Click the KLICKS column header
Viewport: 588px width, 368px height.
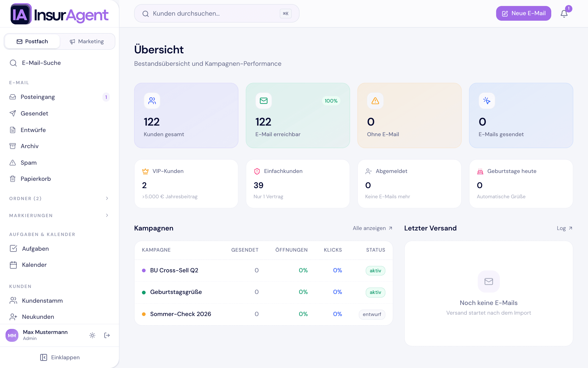tap(333, 250)
